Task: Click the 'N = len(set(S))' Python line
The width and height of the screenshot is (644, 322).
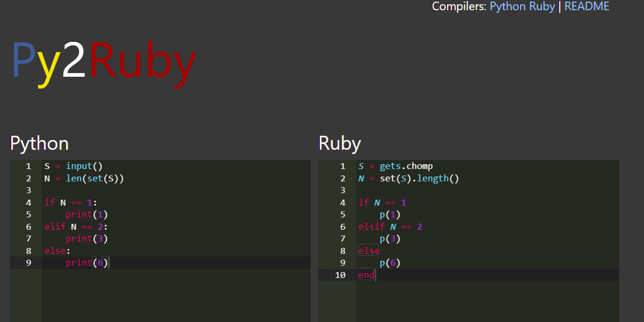Action: pyautogui.click(x=84, y=178)
